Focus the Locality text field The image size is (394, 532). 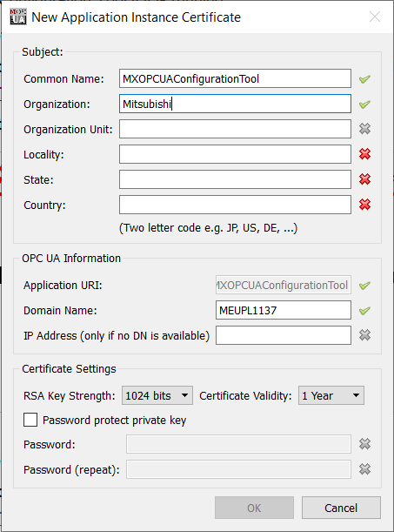[235, 154]
